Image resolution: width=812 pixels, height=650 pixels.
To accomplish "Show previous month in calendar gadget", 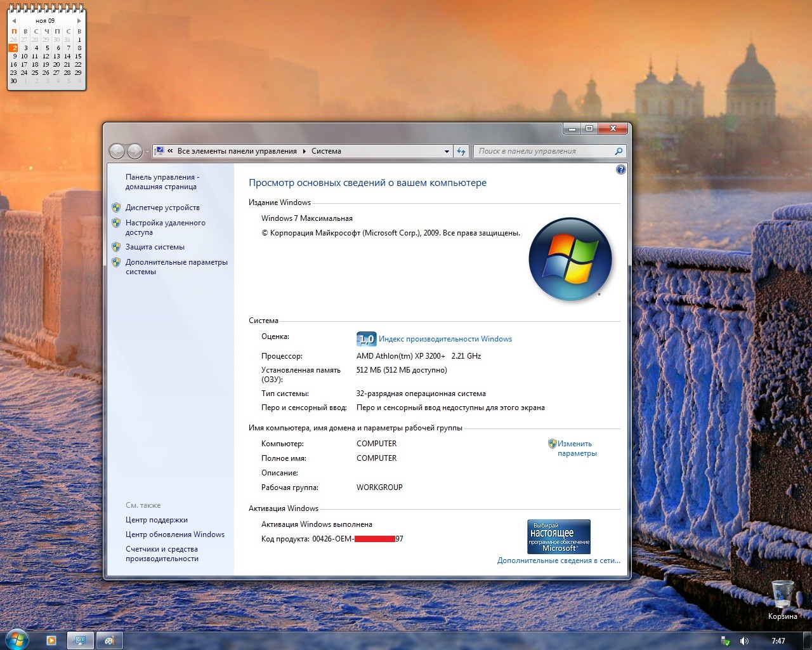I will coord(14,21).
